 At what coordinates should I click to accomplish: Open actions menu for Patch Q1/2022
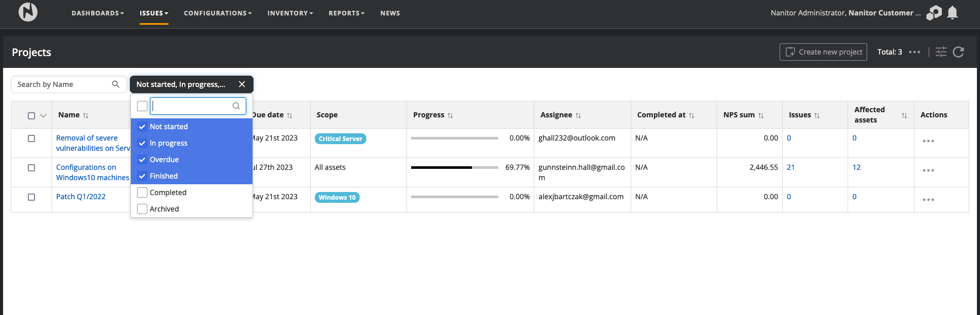click(x=928, y=200)
